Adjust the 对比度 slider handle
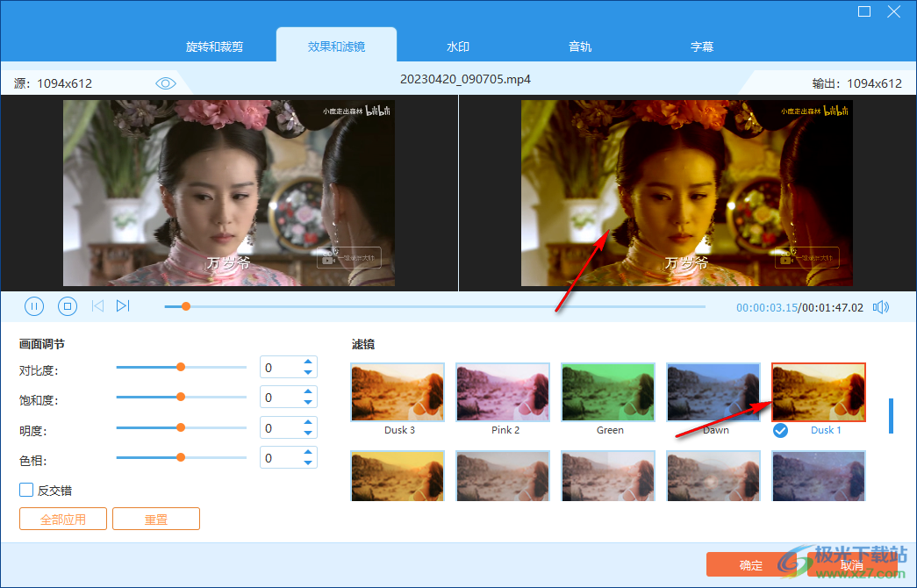 (181, 367)
